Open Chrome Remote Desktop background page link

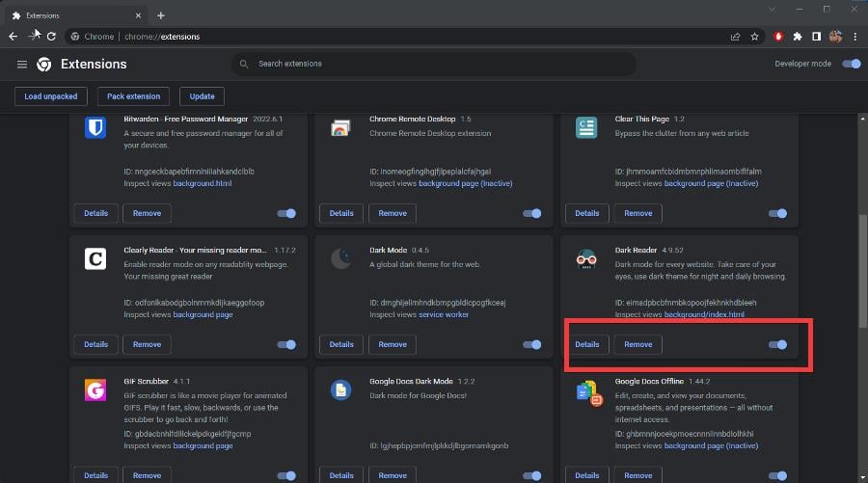(x=466, y=184)
